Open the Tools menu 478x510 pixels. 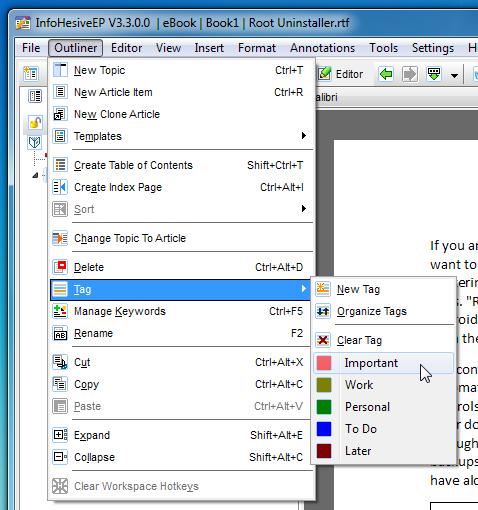coord(383,48)
